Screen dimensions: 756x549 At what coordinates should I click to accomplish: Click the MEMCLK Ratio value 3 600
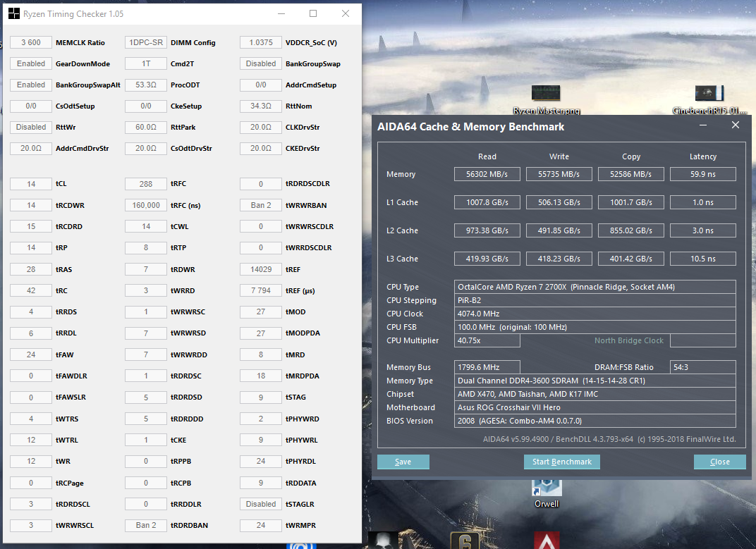[31, 42]
